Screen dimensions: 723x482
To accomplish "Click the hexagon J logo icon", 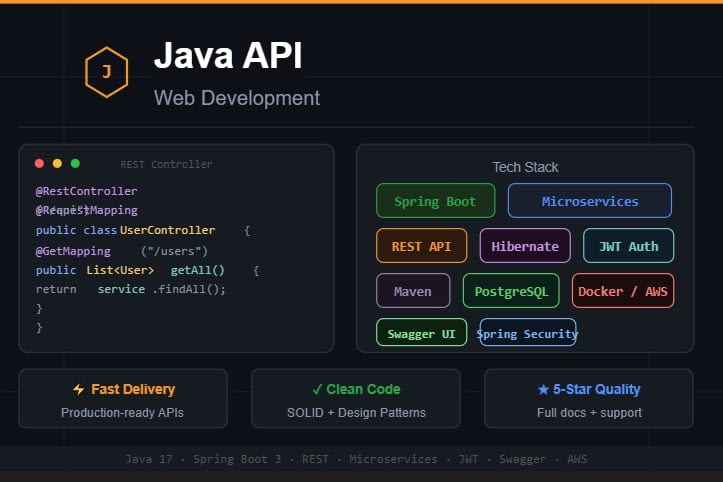I will point(107,72).
